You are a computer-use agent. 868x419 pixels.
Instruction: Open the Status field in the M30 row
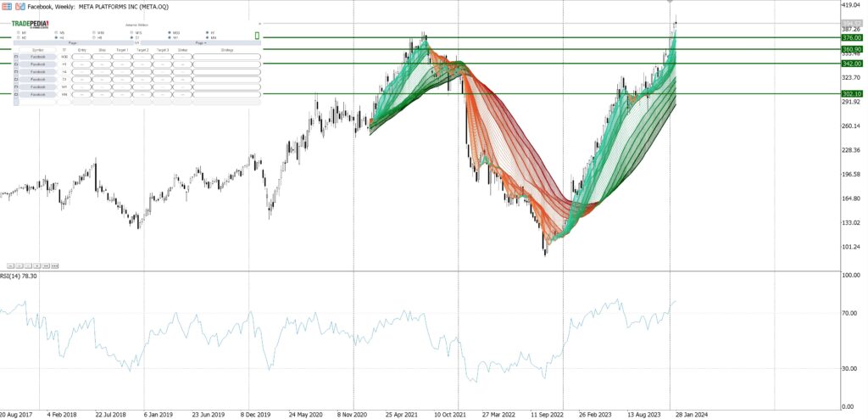(x=182, y=57)
